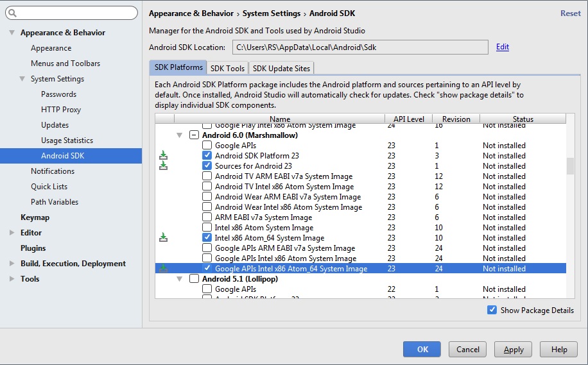Click the Apply button

[514, 349]
